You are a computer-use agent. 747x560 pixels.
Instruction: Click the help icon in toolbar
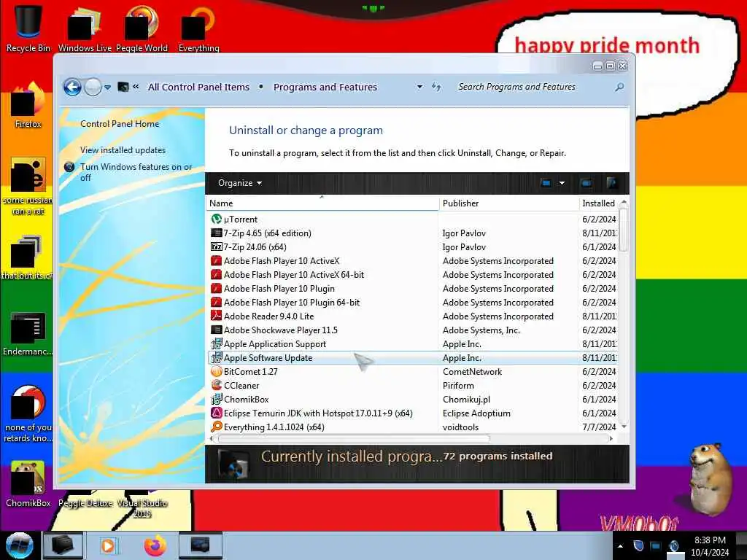point(612,183)
